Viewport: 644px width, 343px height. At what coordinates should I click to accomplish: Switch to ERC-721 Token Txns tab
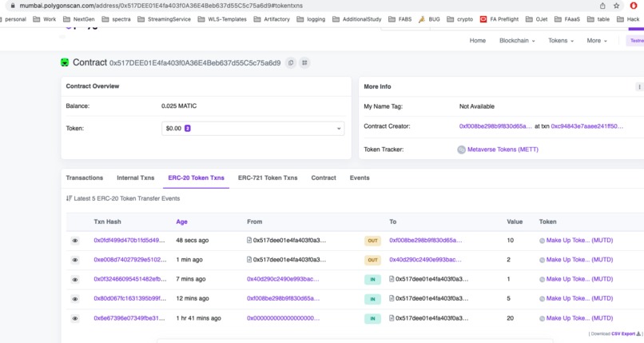coord(268,177)
